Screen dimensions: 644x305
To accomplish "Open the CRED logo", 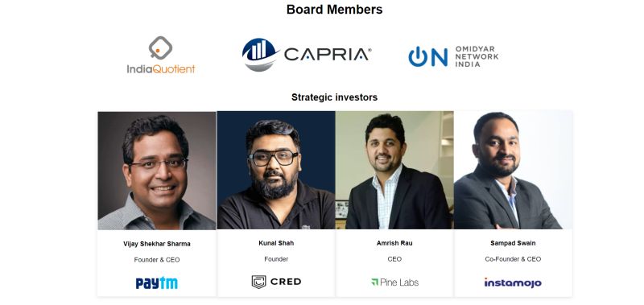I will (x=276, y=282).
